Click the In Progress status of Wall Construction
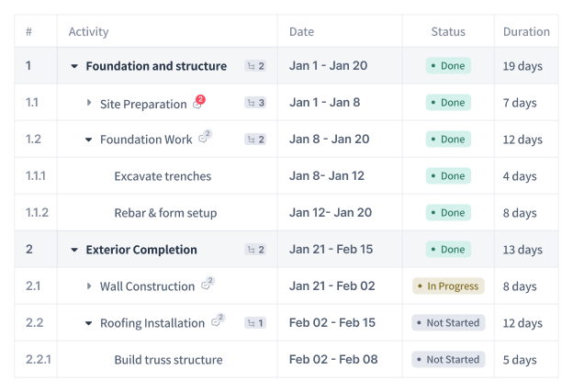Viewport: 573px width, 392px height. 448,286
